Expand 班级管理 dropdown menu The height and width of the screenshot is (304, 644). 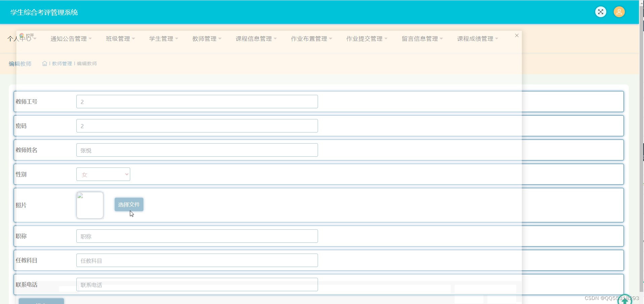pyautogui.click(x=120, y=39)
